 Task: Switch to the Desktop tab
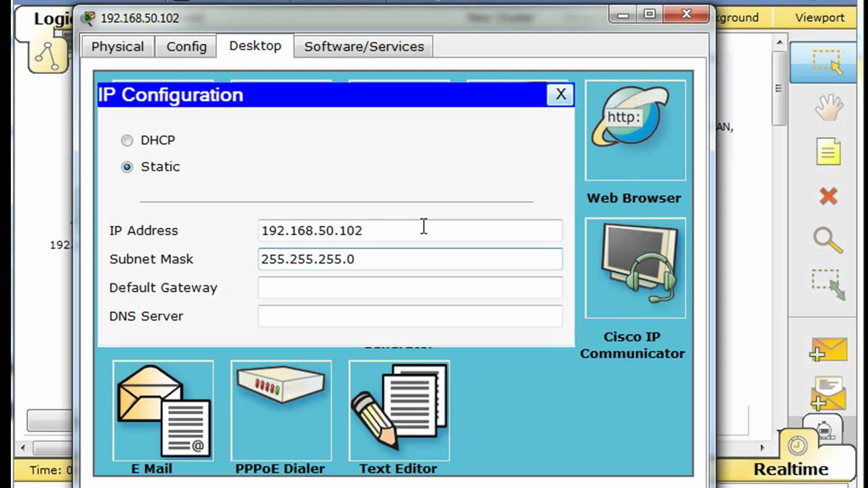[255, 45]
